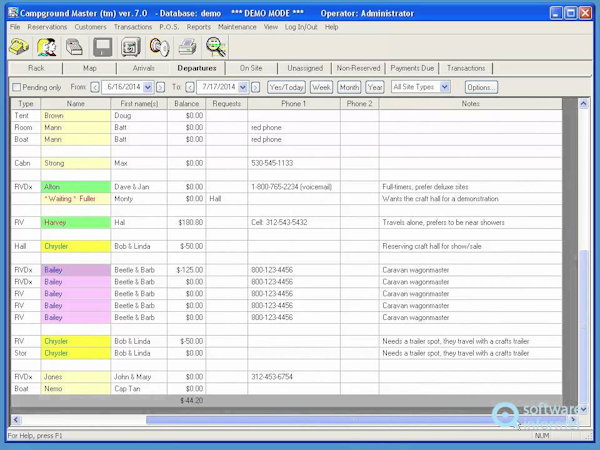This screenshot has width=600, height=450.
Task: Expand the All Site Types dropdown
Action: [x=444, y=87]
